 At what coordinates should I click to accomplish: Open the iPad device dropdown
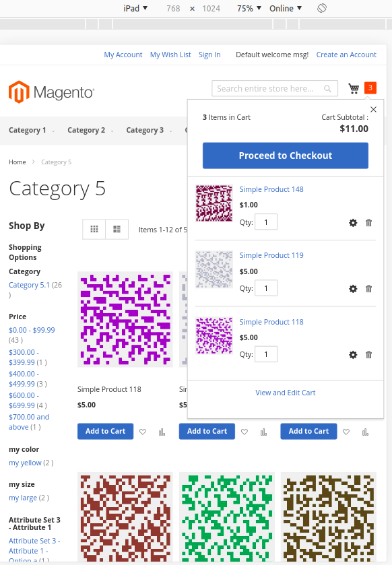(135, 8)
